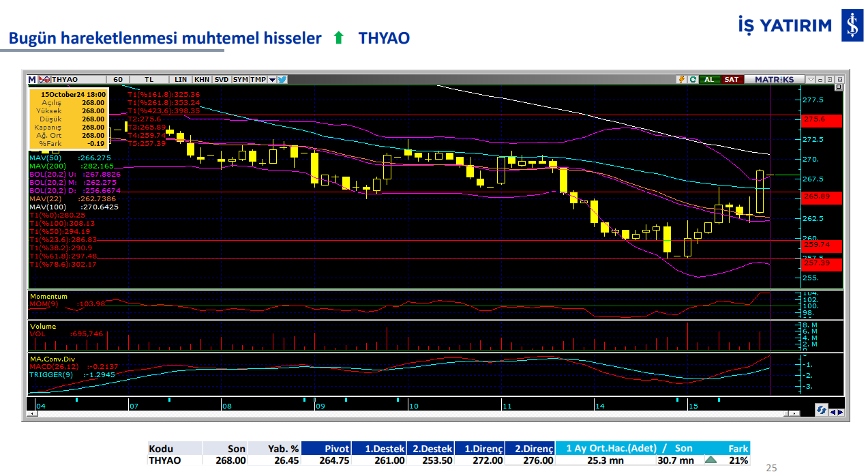Click the orange lightning bolt icon
868x474 pixels.
(x=681, y=80)
